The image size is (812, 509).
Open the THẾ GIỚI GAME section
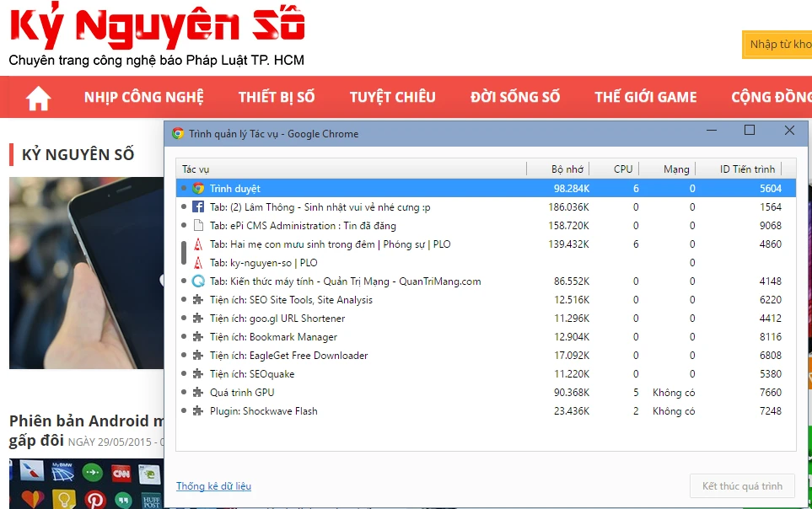point(645,97)
